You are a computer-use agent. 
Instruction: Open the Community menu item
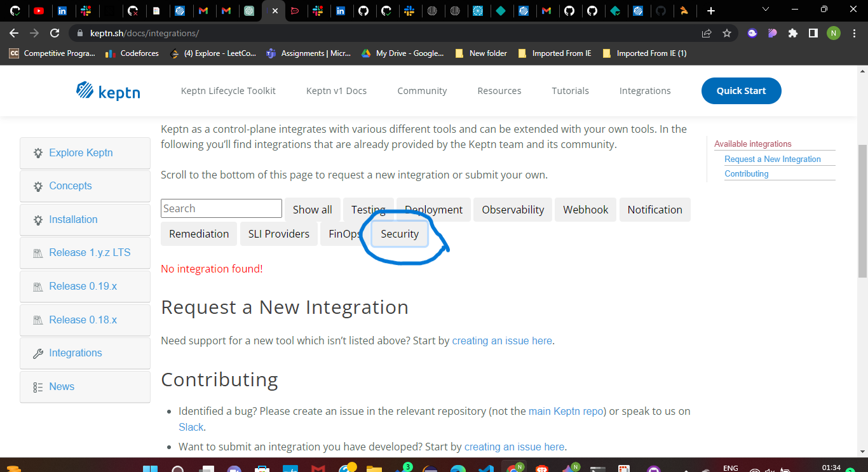(422, 90)
